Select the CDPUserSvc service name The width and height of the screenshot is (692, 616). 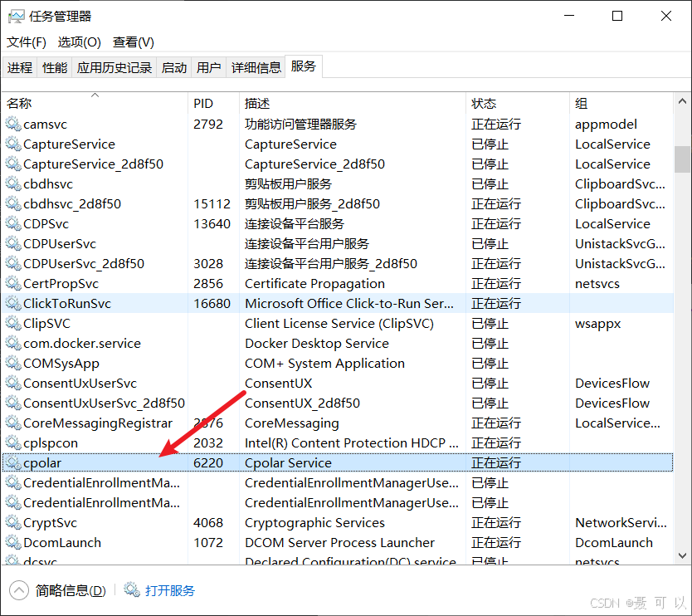pos(60,243)
